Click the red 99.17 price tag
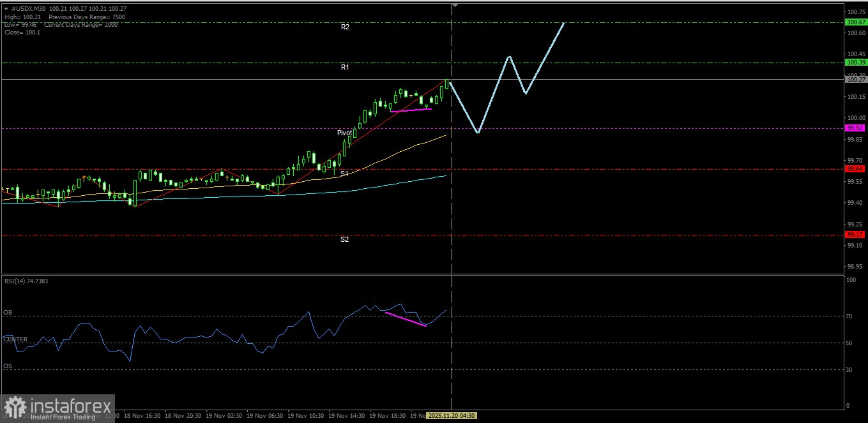This screenshot has width=868, height=423. [854, 234]
